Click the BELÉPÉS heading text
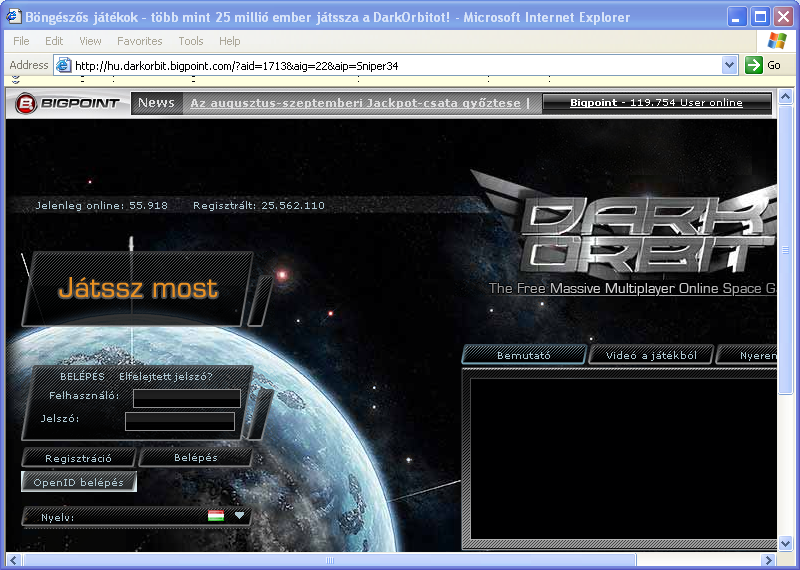This screenshot has width=800, height=570. point(82,377)
